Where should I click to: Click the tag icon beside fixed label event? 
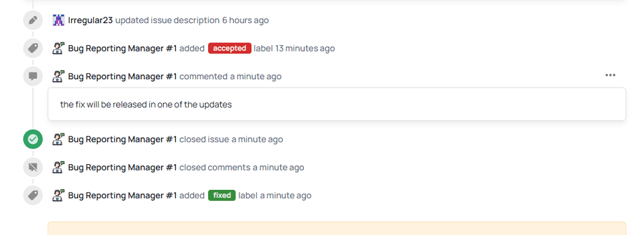coord(33,195)
